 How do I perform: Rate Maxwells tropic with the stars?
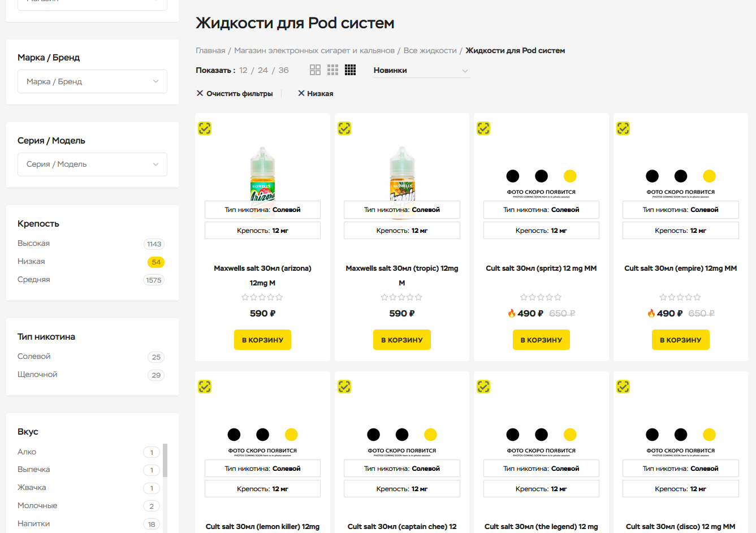click(x=401, y=297)
